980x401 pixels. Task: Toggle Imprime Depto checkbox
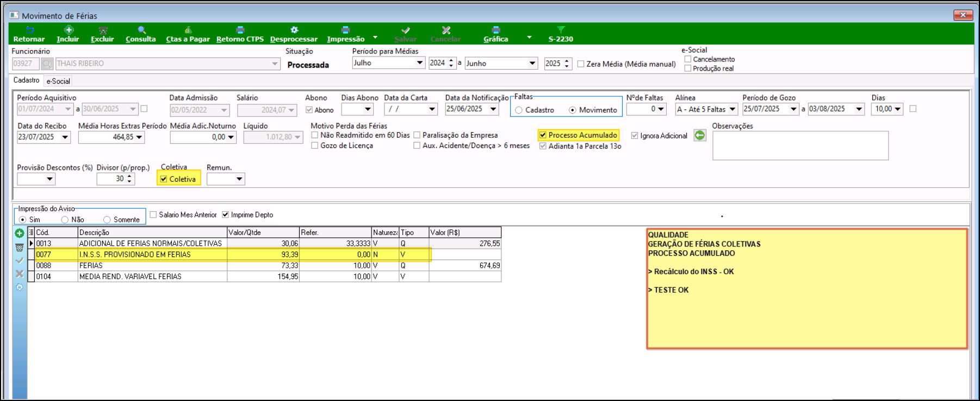[225, 215]
